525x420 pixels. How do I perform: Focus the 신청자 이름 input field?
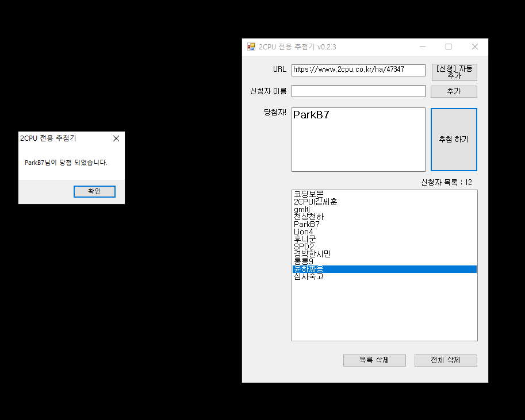[358, 91]
